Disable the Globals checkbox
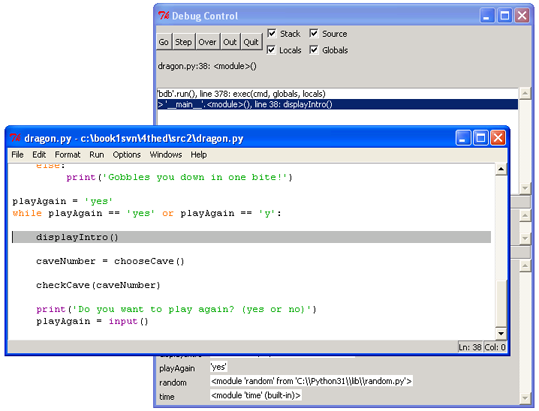539x411 pixels. tap(314, 50)
